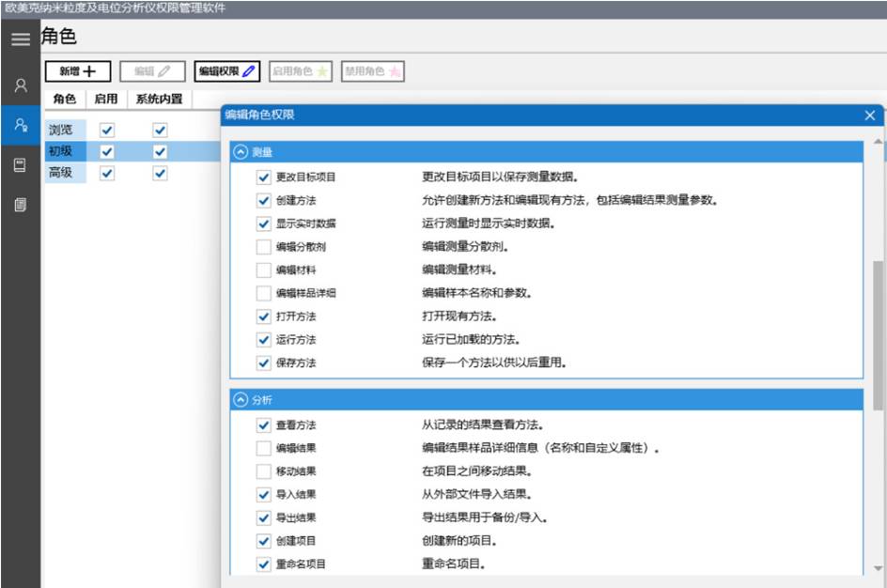Viewport: 887px width, 588px height.
Task: Select the 高级 role row
Action: pyautogui.click(x=65, y=173)
